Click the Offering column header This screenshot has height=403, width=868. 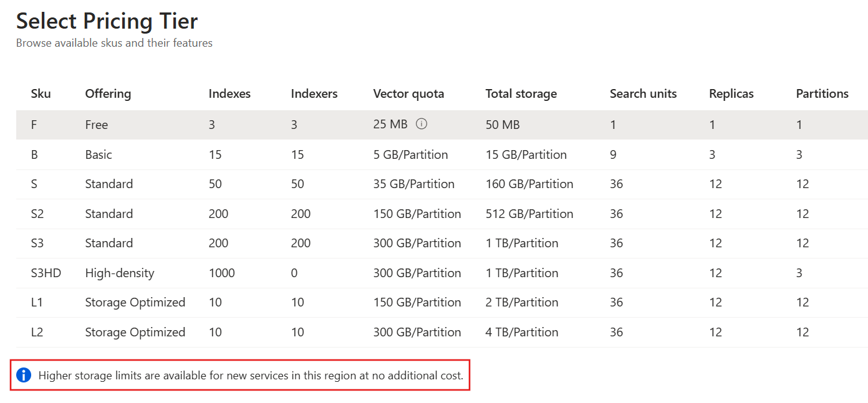click(x=108, y=94)
